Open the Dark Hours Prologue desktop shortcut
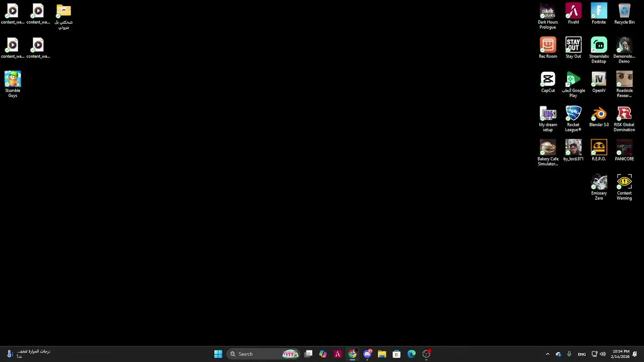This screenshot has height=362, width=644. 547,16
